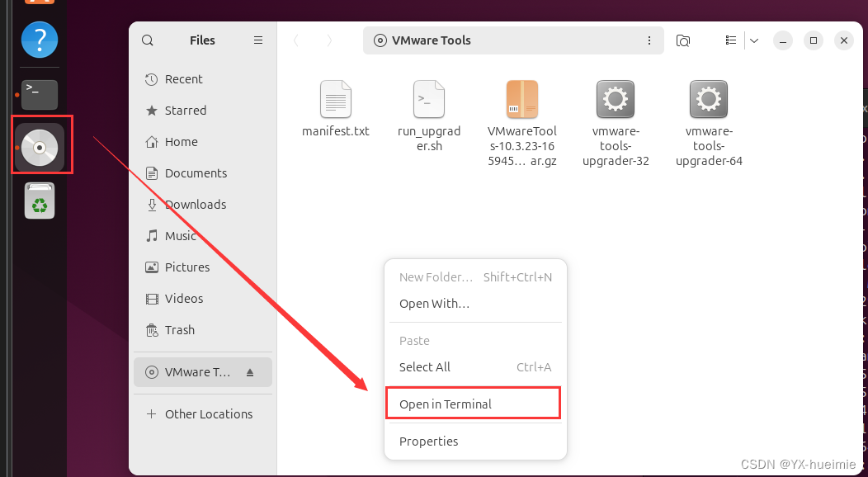Click the search-folder icon beside the path bar

(683, 40)
